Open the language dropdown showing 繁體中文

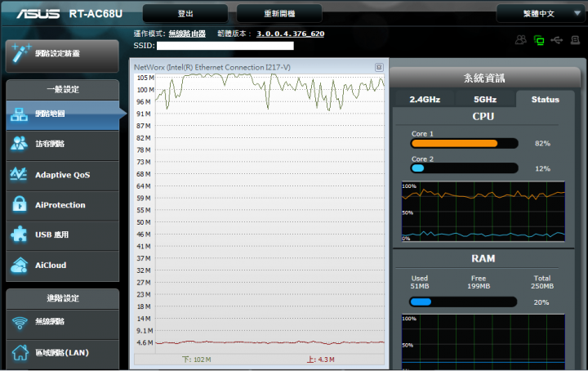(540, 14)
